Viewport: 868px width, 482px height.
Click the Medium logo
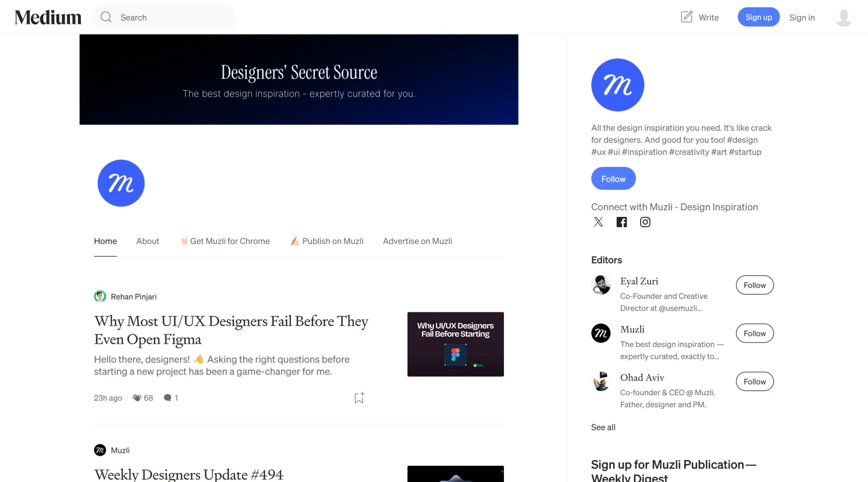(x=48, y=17)
